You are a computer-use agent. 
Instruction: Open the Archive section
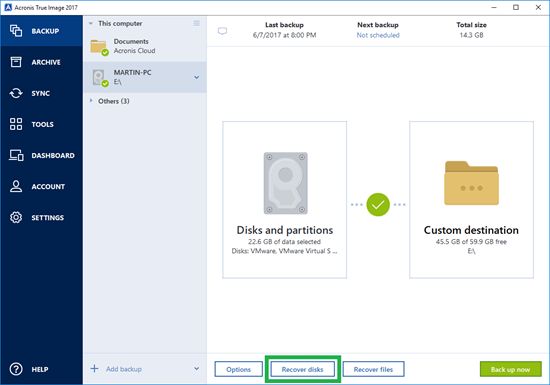pos(41,62)
